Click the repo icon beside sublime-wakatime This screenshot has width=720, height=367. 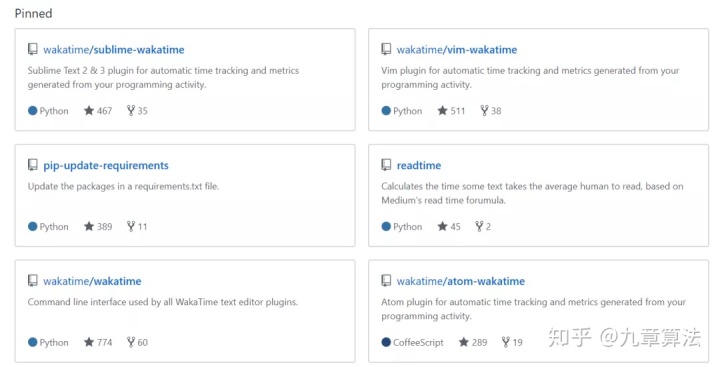33,49
